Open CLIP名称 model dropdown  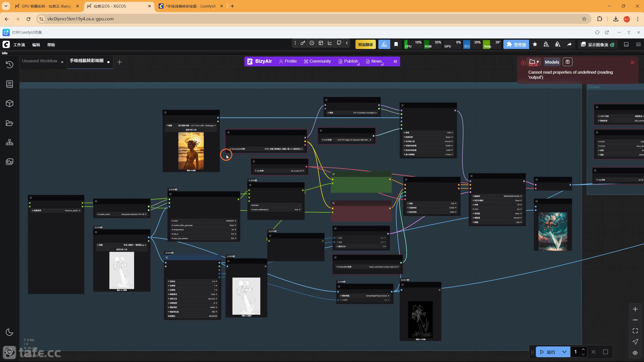[347, 140]
